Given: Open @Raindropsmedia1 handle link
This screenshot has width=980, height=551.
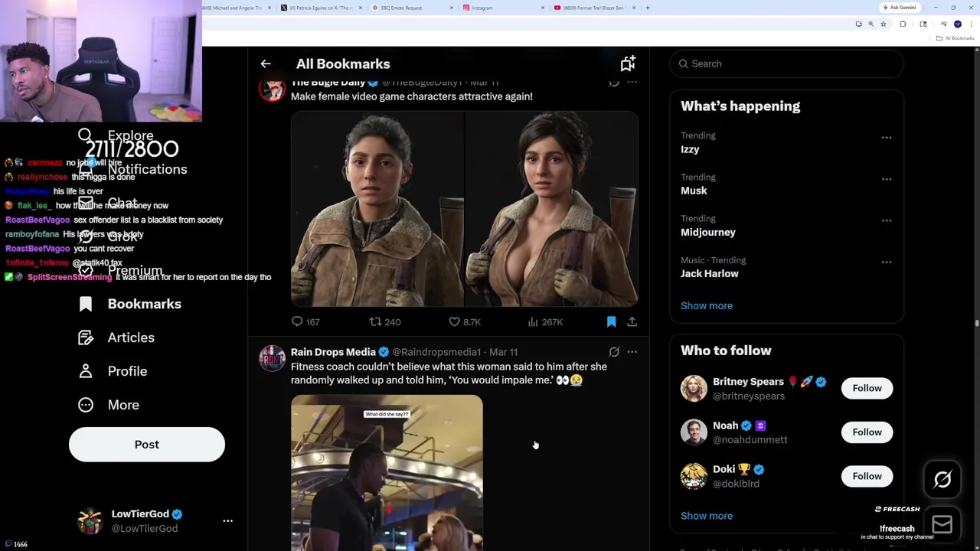Looking at the screenshot, I should coord(436,352).
